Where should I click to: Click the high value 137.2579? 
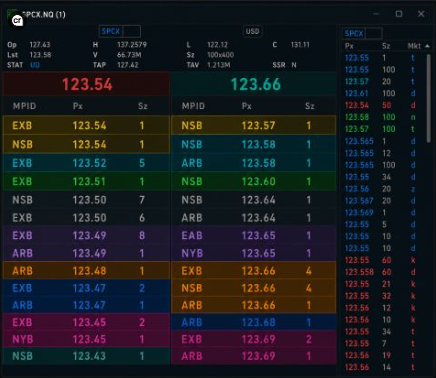[x=132, y=44]
